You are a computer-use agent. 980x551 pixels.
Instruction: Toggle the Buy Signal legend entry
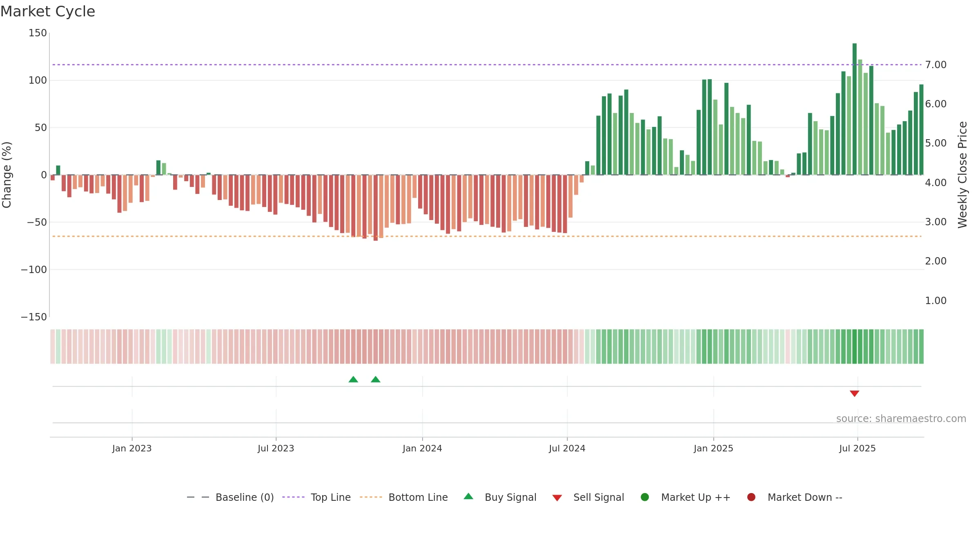[x=500, y=497]
